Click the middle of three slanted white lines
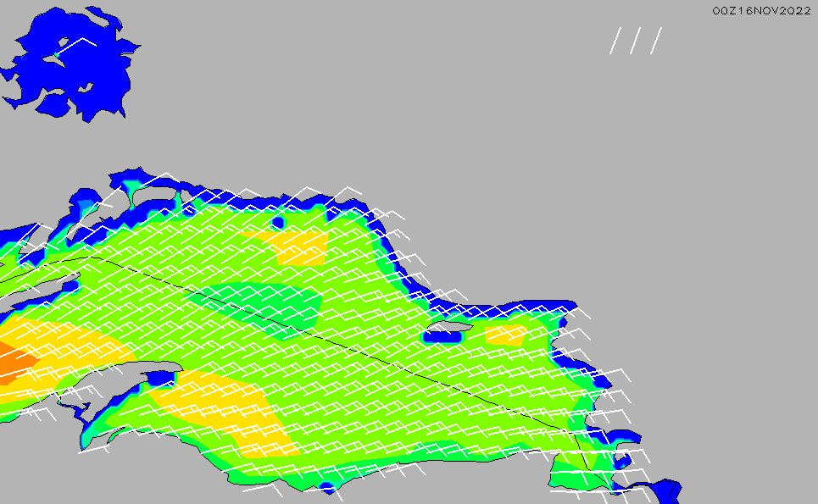 tap(637, 41)
